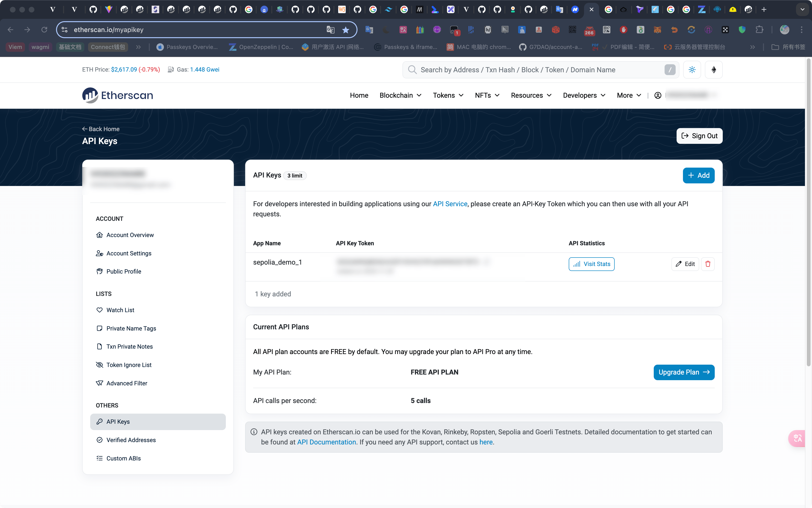Click the translate page icon in address bar
812x508 pixels.
point(330,30)
